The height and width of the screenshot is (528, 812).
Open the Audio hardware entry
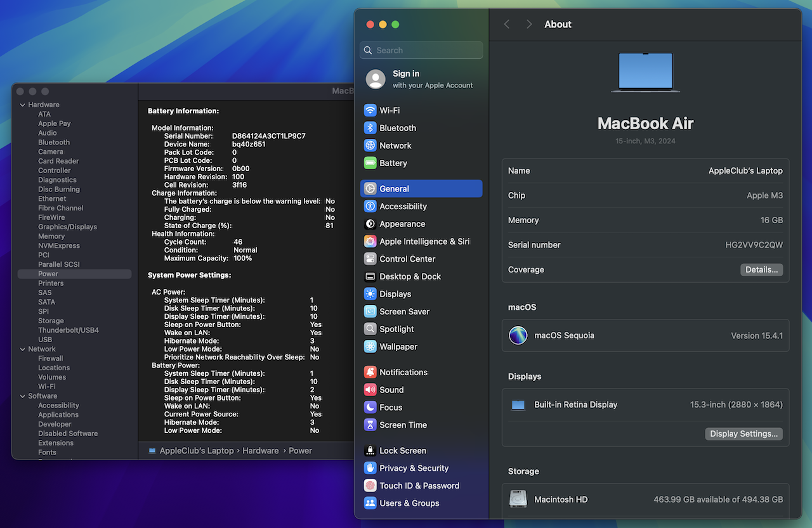pyautogui.click(x=48, y=133)
